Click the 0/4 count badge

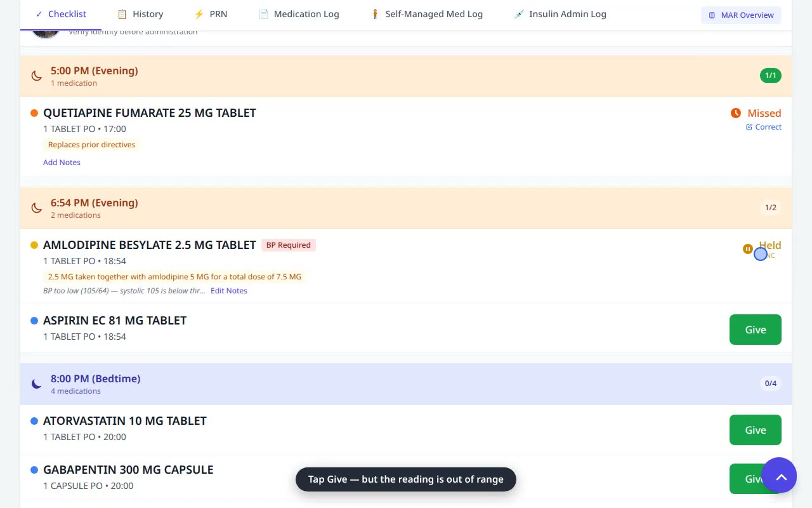pyautogui.click(x=770, y=384)
